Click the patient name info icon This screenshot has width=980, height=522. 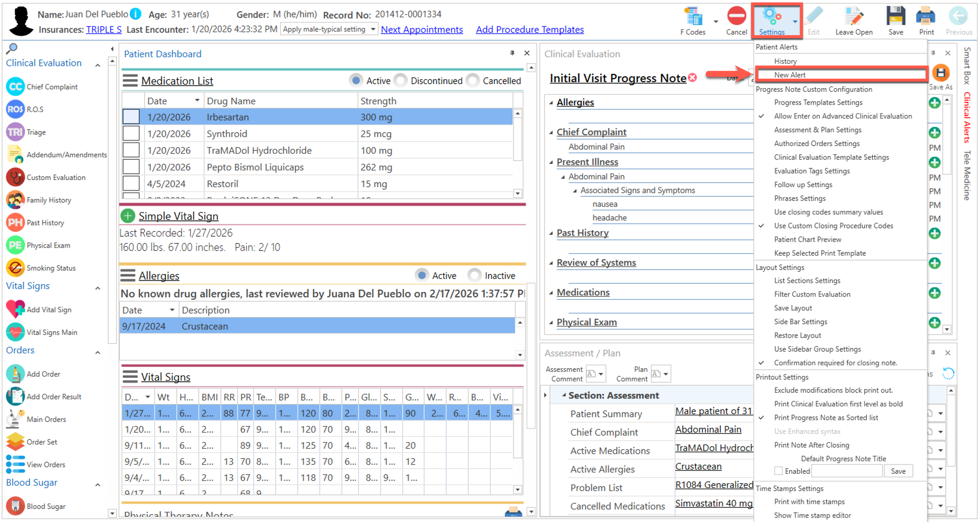coord(136,14)
